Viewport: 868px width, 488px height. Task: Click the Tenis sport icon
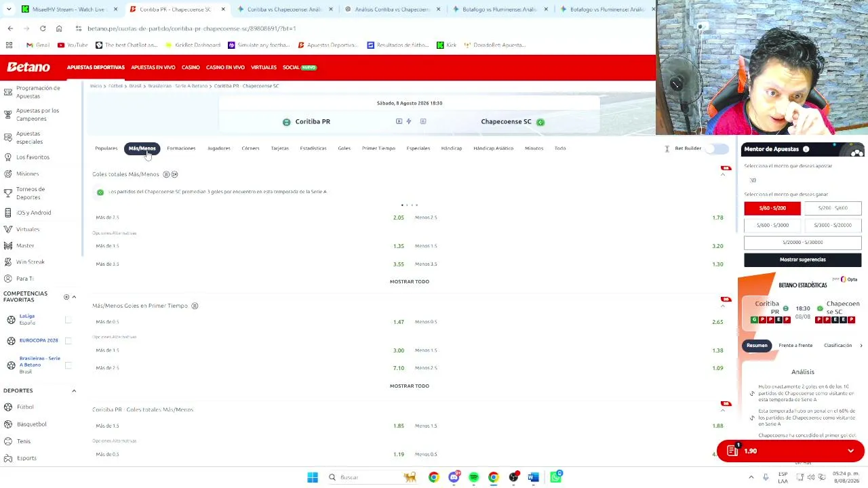pyautogui.click(x=8, y=441)
